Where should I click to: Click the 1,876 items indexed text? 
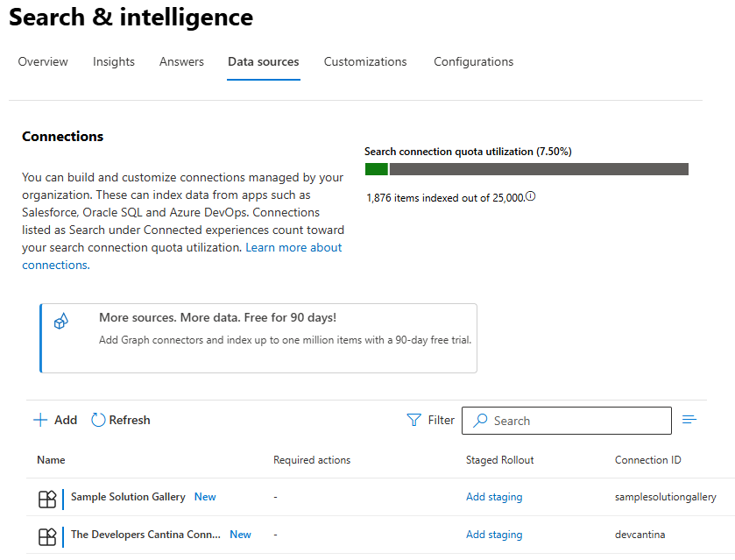click(x=445, y=198)
